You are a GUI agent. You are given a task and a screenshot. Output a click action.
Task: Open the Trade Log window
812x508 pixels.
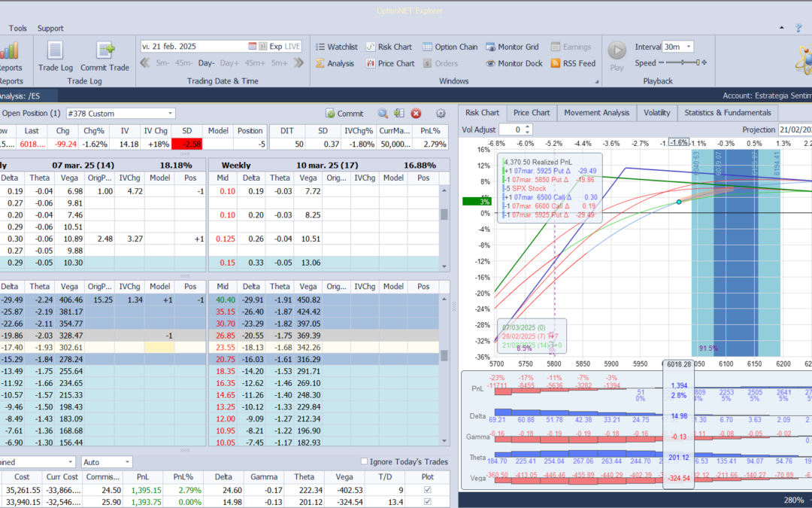56,57
